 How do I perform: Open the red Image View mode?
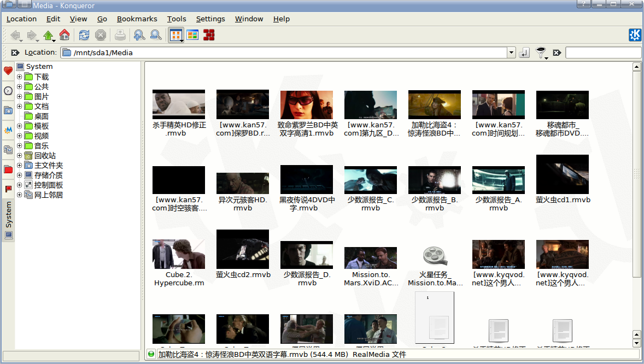pos(209,36)
